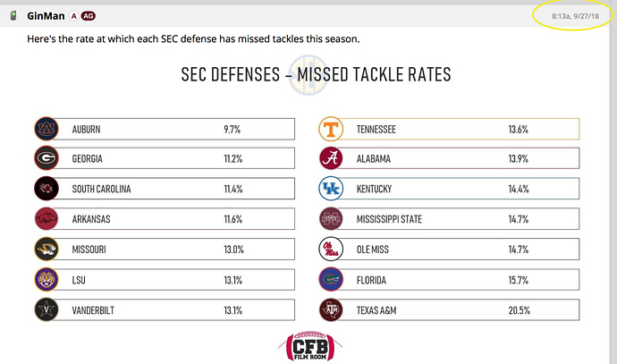Viewport: 617px width, 364px height.
Task: Click the Auburn team logo
Action: pyautogui.click(x=46, y=129)
